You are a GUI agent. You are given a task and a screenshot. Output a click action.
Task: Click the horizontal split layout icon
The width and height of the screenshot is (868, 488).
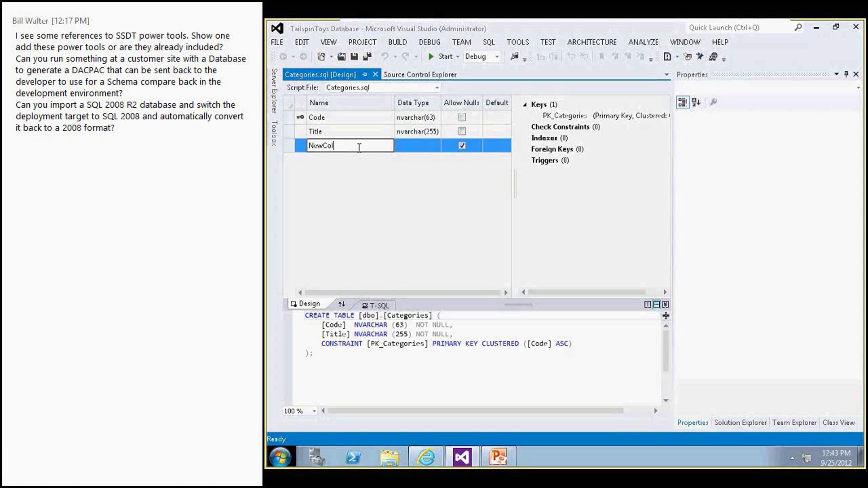click(x=656, y=304)
